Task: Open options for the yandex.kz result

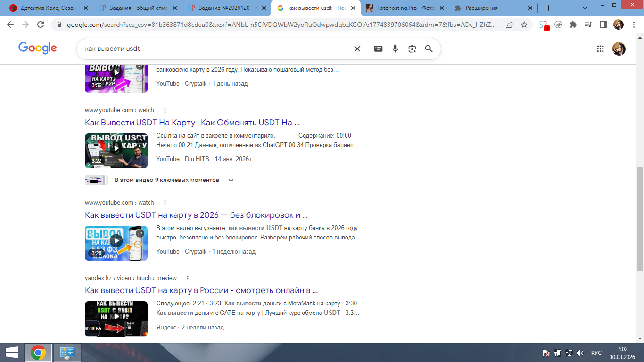Action: point(188,278)
